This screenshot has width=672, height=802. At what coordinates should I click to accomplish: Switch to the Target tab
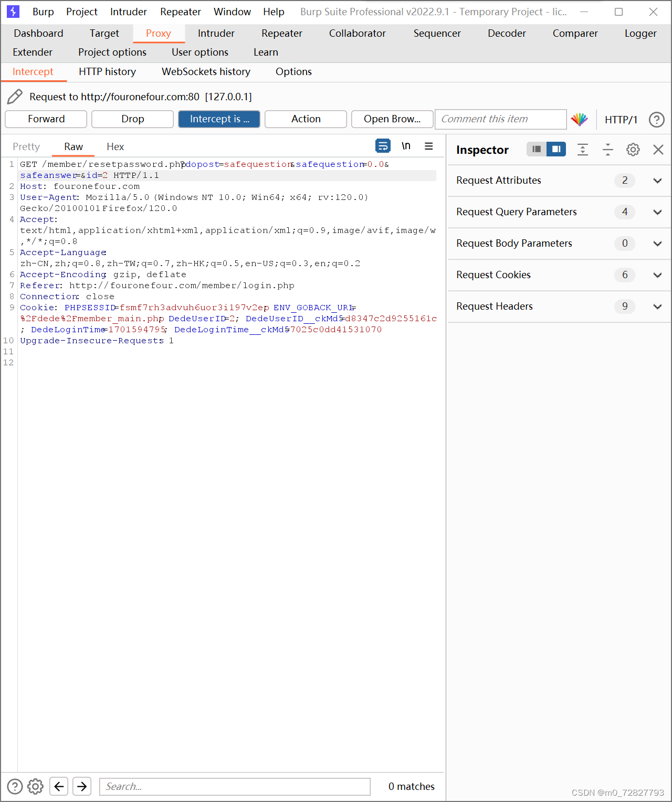(x=104, y=33)
